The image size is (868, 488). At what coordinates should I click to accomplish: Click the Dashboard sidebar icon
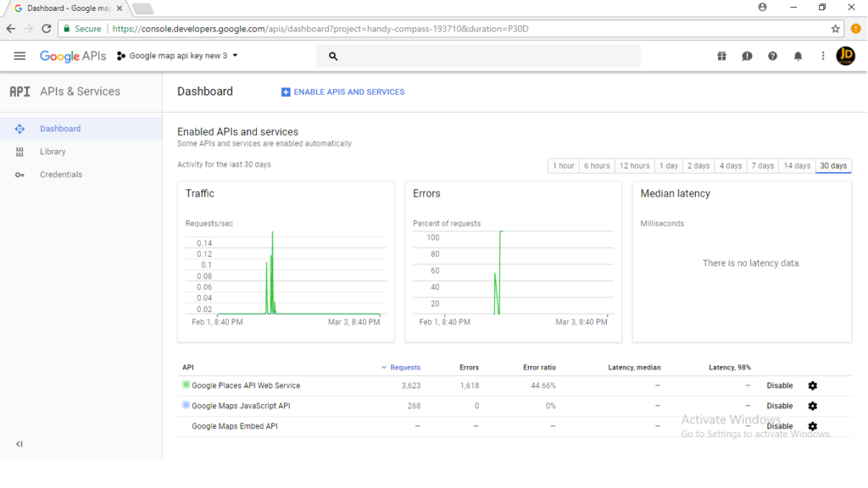19,129
